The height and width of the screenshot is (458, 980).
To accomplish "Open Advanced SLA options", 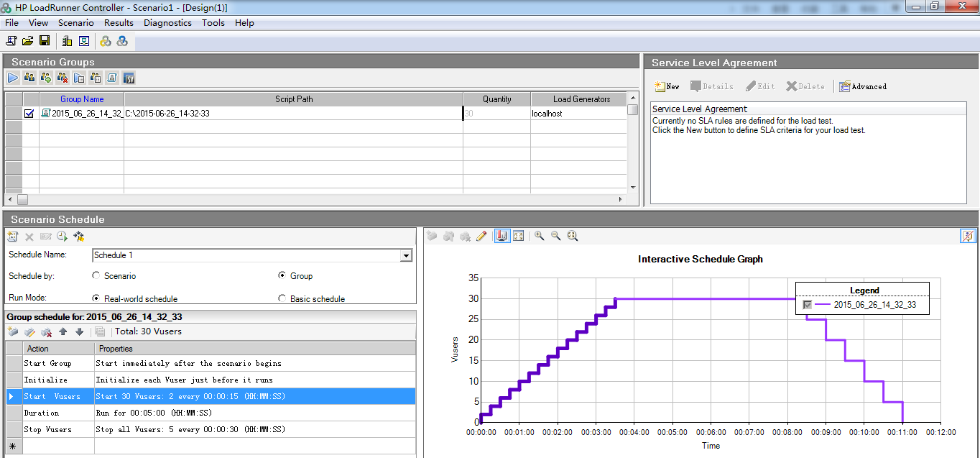I will 863,86.
